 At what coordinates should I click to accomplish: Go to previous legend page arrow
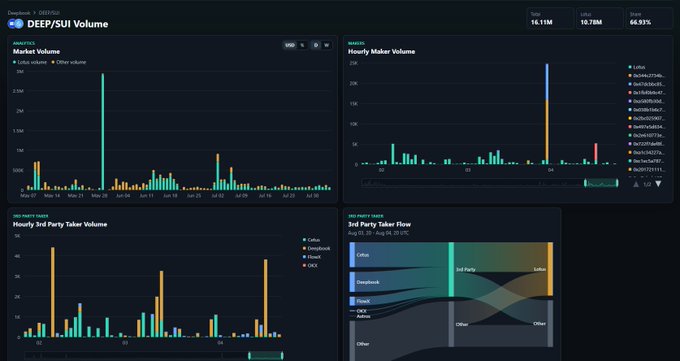636,184
